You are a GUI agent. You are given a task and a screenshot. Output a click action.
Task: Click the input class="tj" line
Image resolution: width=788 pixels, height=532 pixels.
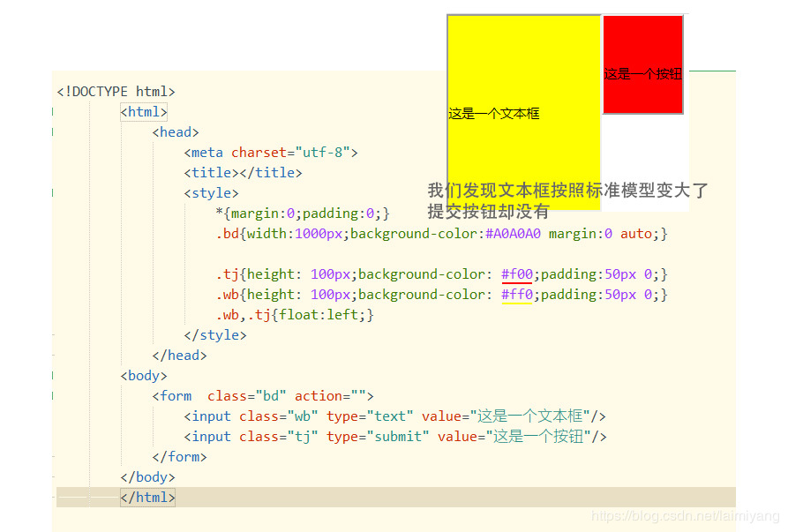coord(395,437)
